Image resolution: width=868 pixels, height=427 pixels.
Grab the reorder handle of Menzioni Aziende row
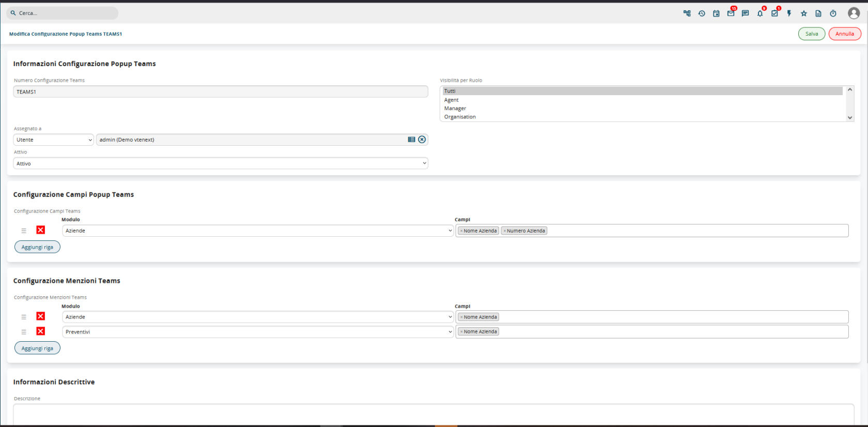pyautogui.click(x=24, y=317)
